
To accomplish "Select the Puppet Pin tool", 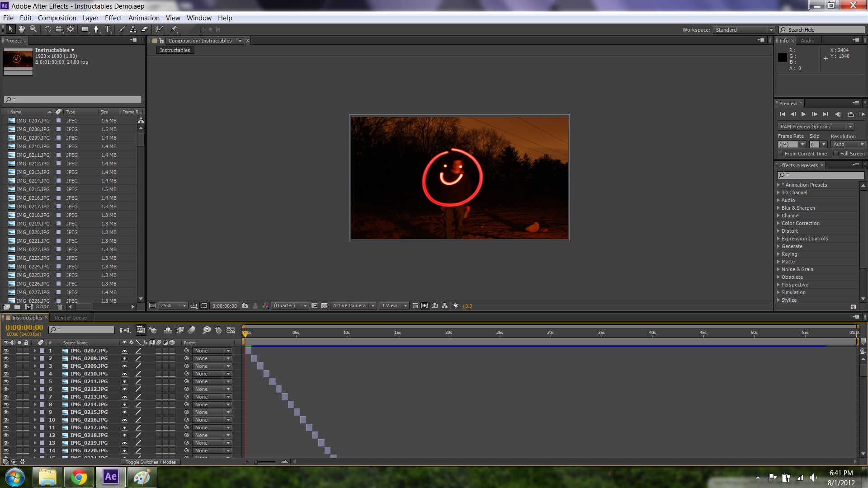I will coord(174,29).
